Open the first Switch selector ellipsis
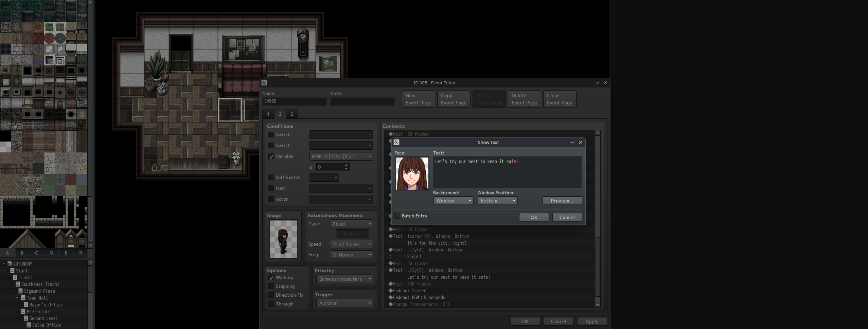Screen dimensions: 868x329 coord(369,135)
